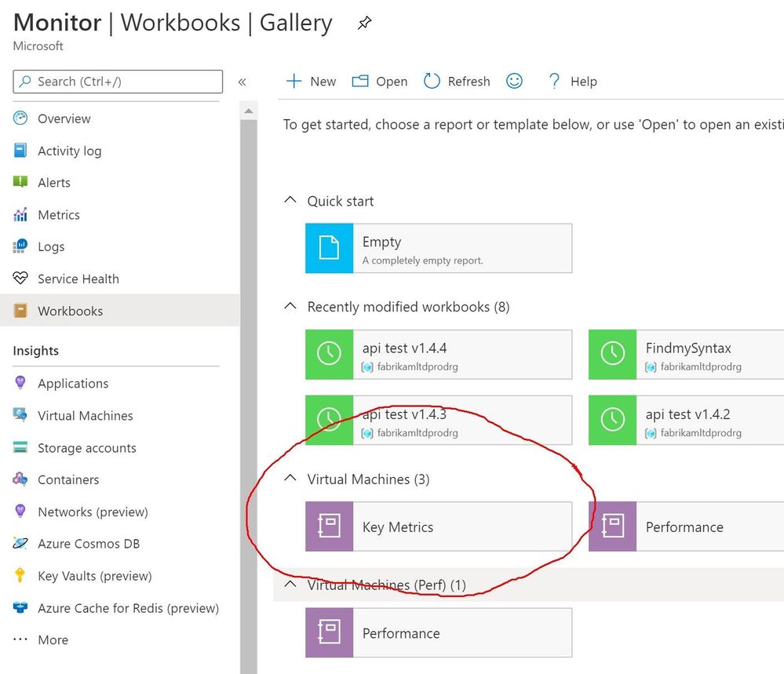Image resolution: width=784 pixels, height=674 pixels.
Task: Click the Azure Cache for Redis icon
Action: point(20,607)
